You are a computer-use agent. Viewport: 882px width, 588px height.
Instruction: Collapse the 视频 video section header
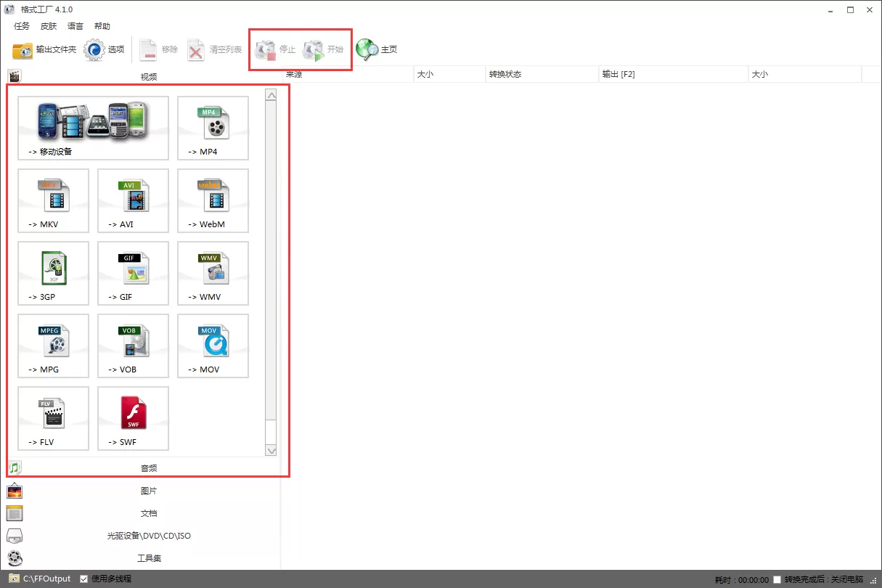tap(143, 76)
